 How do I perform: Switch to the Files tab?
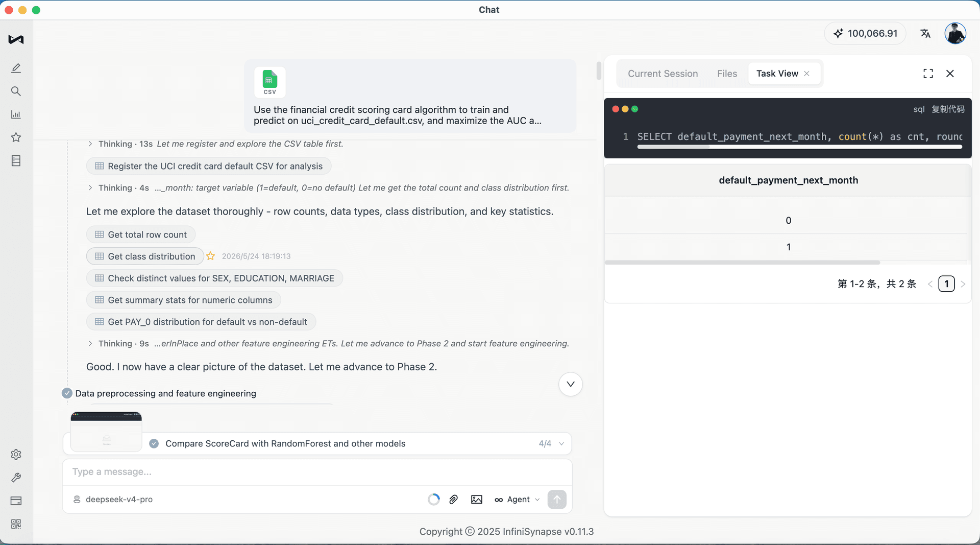(727, 74)
